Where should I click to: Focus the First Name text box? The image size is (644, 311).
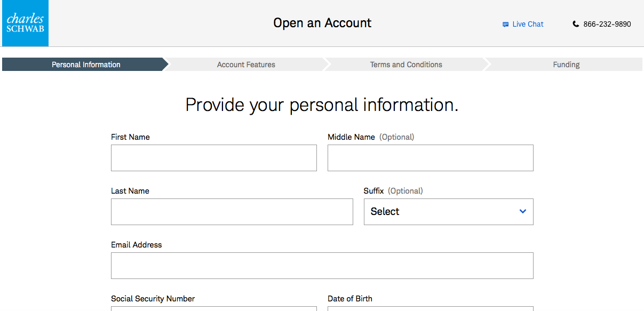[x=213, y=158]
